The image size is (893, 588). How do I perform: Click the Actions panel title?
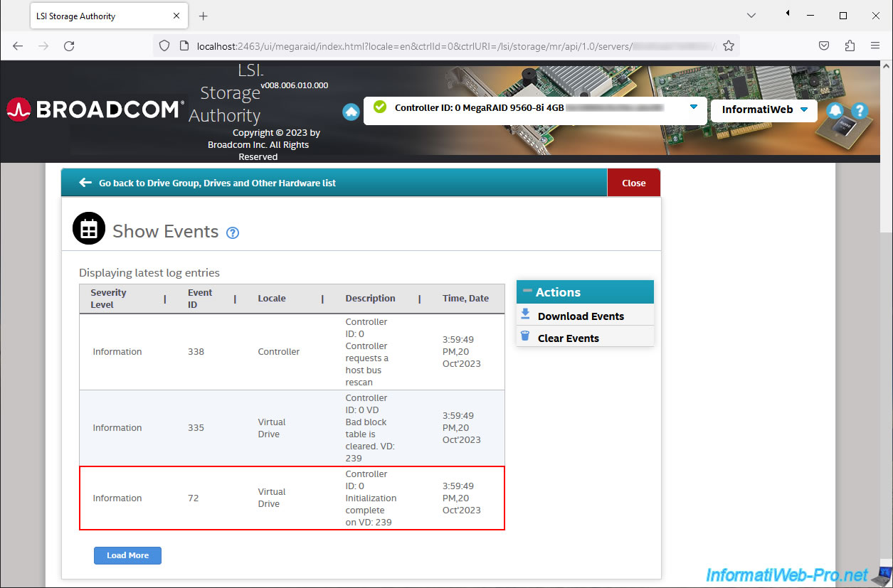point(558,292)
